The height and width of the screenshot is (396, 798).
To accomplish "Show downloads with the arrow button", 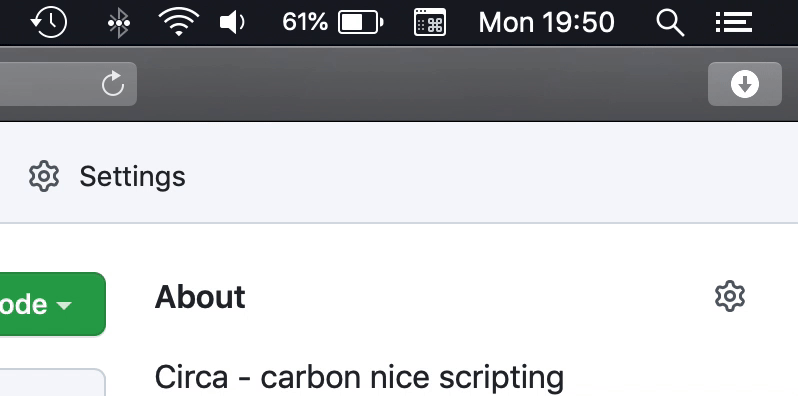I will point(745,84).
